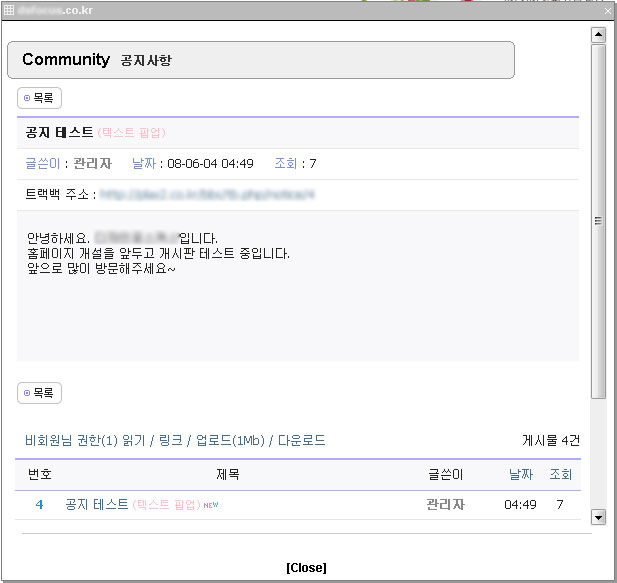Click the window icon in the title bar

(x=9, y=9)
